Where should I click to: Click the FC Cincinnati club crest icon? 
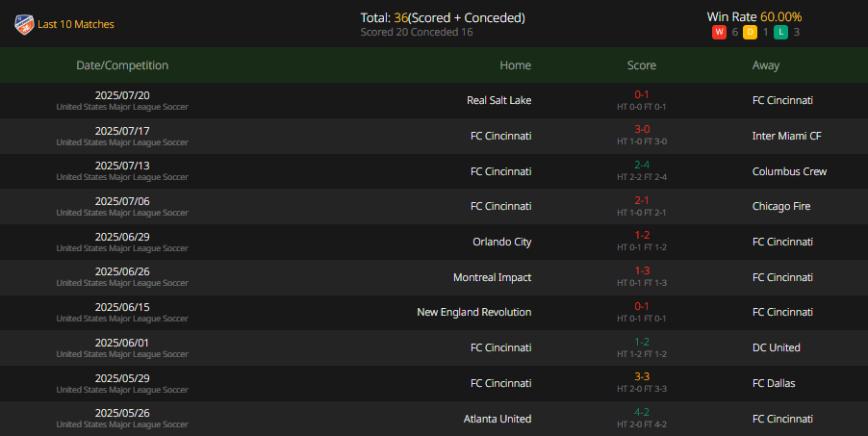(x=24, y=24)
